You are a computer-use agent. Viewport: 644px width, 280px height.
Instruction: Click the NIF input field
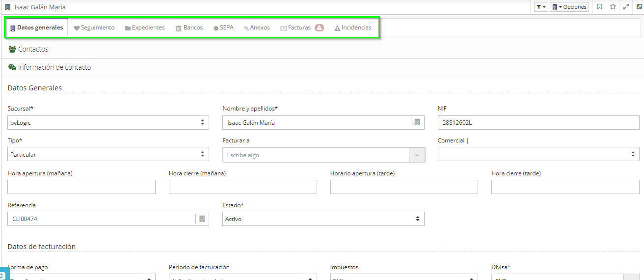point(538,122)
